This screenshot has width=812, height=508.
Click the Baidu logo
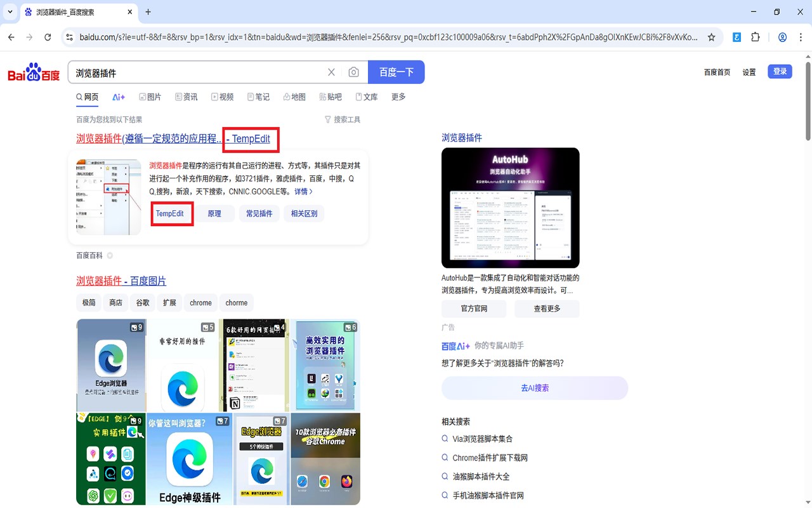click(x=34, y=72)
